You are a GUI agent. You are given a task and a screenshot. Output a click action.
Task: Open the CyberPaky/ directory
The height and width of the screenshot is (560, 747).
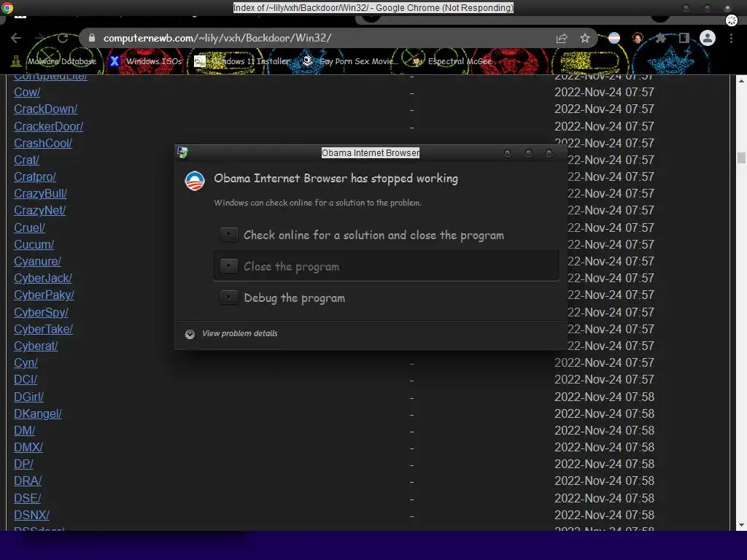pos(44,295)
